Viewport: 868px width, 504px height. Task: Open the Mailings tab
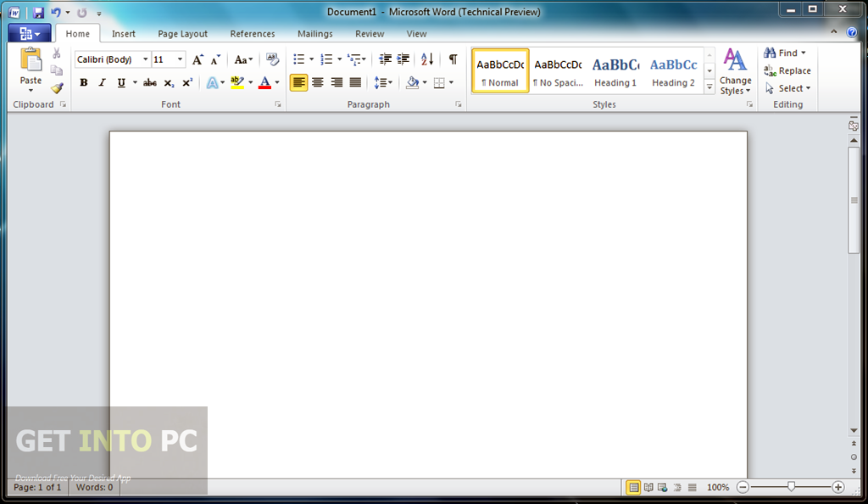pyautogui.click(x=315, y=34)
